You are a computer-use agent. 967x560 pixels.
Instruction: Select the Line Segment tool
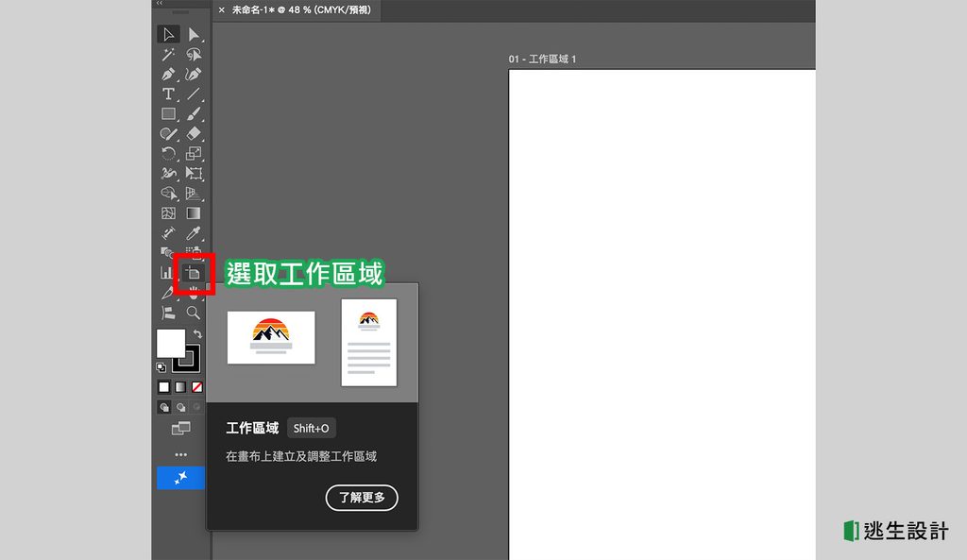[194, 93]
